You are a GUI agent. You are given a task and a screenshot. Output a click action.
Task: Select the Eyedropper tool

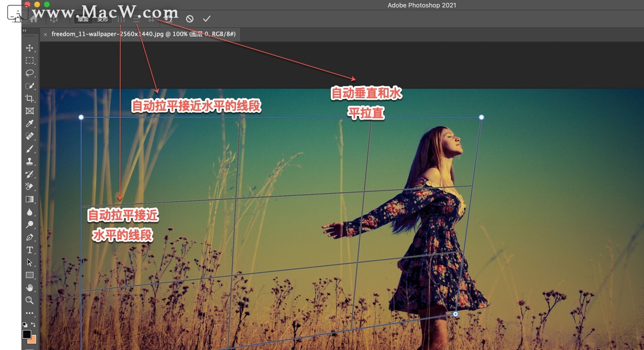[x=30, y=123]
